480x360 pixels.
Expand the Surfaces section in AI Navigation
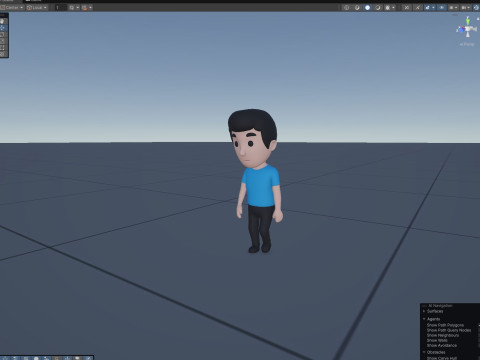(424, 311)
